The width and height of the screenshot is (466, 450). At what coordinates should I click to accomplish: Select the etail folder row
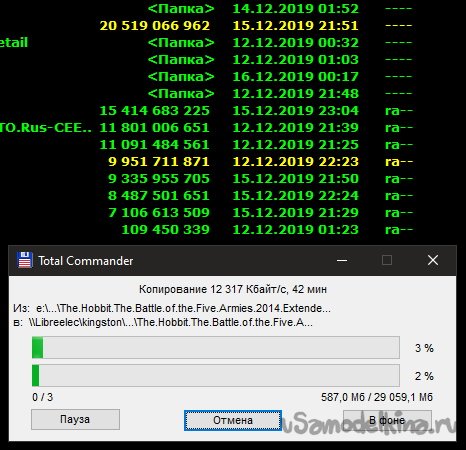[x=207, y=43]
